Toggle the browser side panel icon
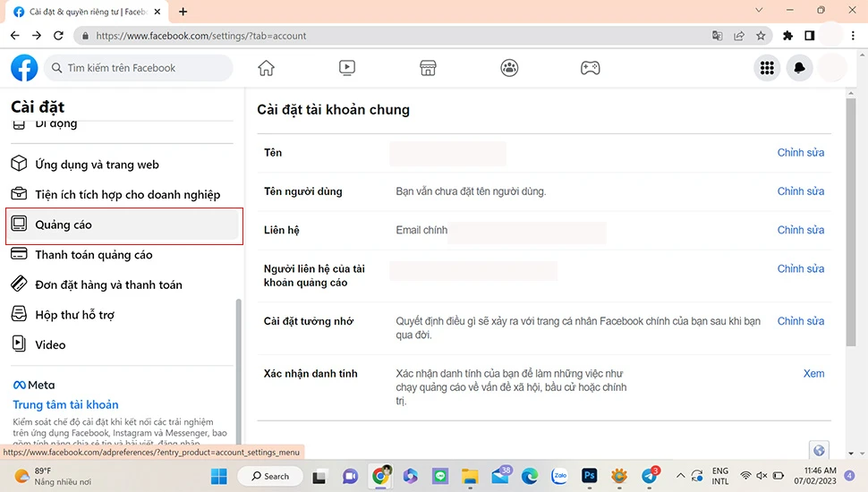Screen dimensions: 868x492 [x=809, y=36]
